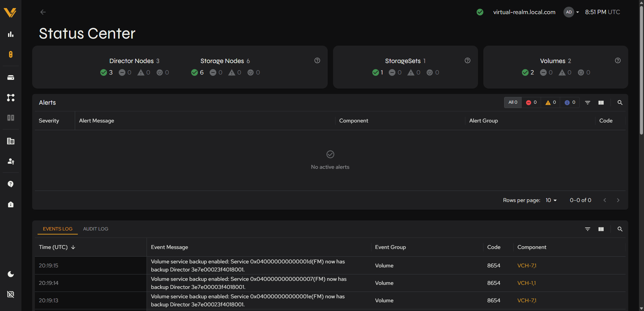
Task: Switch to the Audit Log tab
Action: pos(96,229)
